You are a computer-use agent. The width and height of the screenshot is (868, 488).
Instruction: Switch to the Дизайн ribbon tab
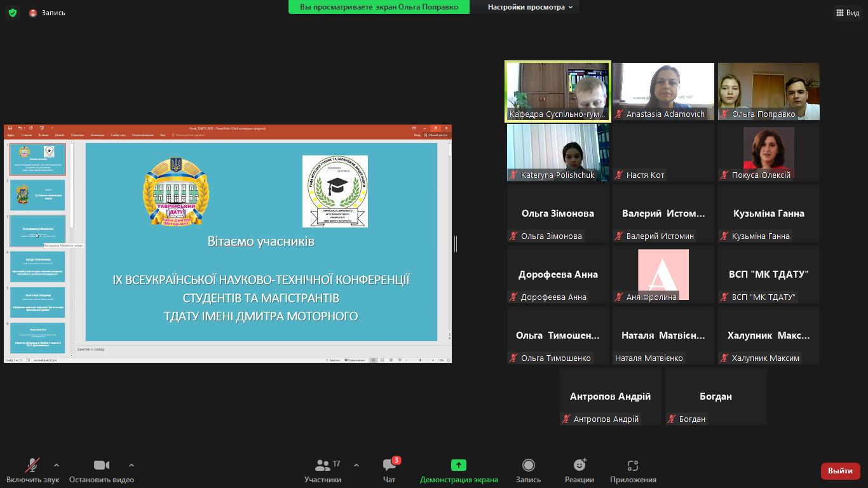click(60, 135)
